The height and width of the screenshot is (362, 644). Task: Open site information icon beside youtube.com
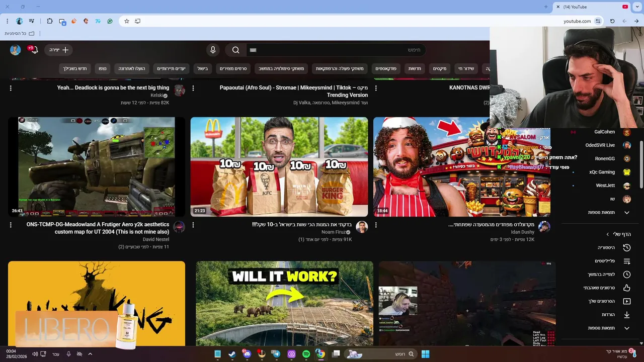[x=598, y=21]
